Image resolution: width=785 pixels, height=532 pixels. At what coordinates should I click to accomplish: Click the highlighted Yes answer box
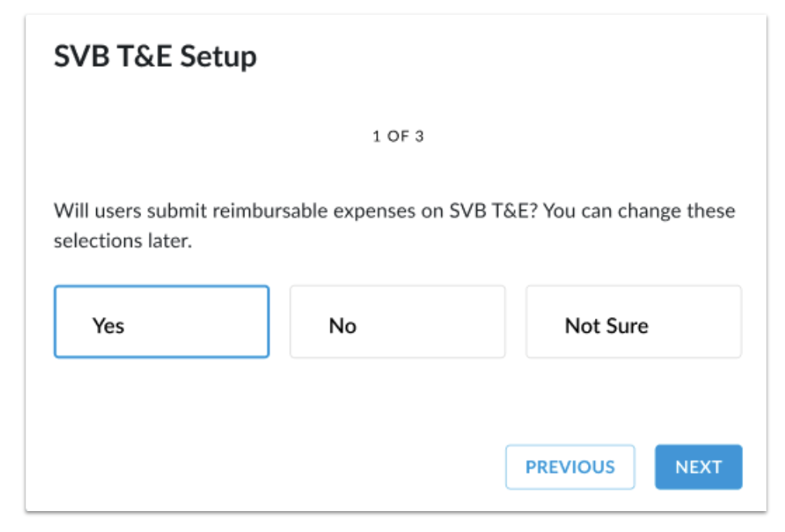click(x=161, y=322)
